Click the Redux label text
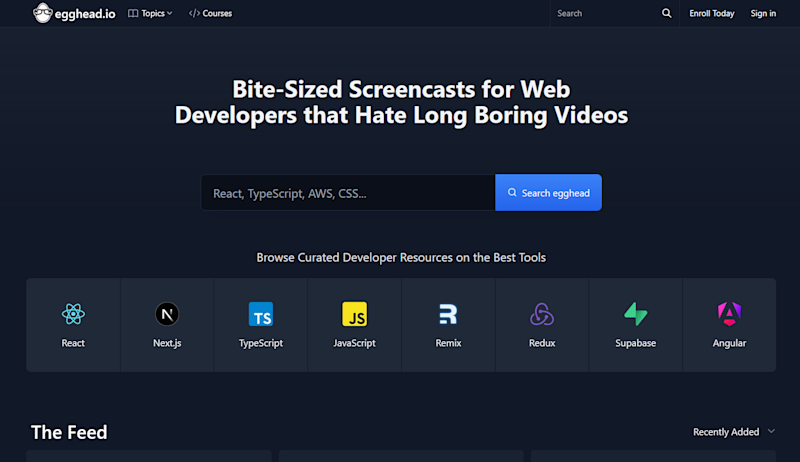The width and height of the screenshot is (800, 462). [x=542, y=343]
